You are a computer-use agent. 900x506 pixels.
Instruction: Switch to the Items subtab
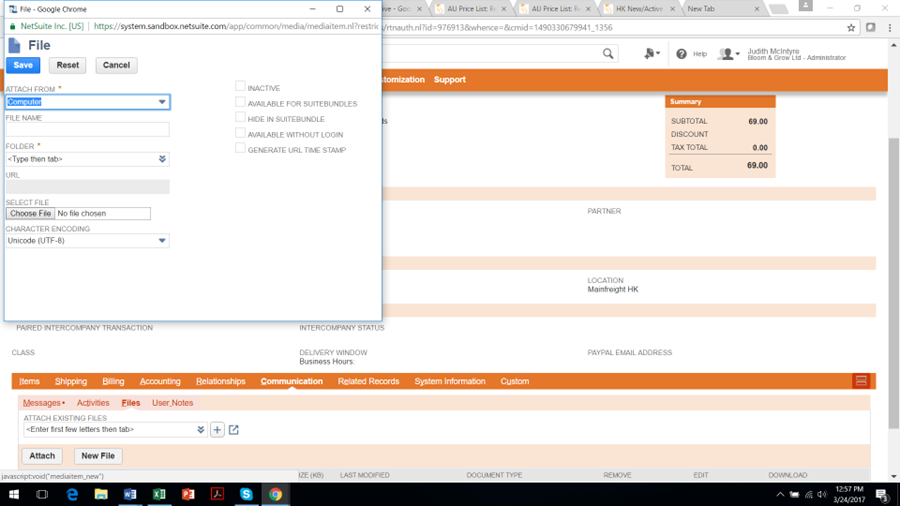(x=29, y=382)
